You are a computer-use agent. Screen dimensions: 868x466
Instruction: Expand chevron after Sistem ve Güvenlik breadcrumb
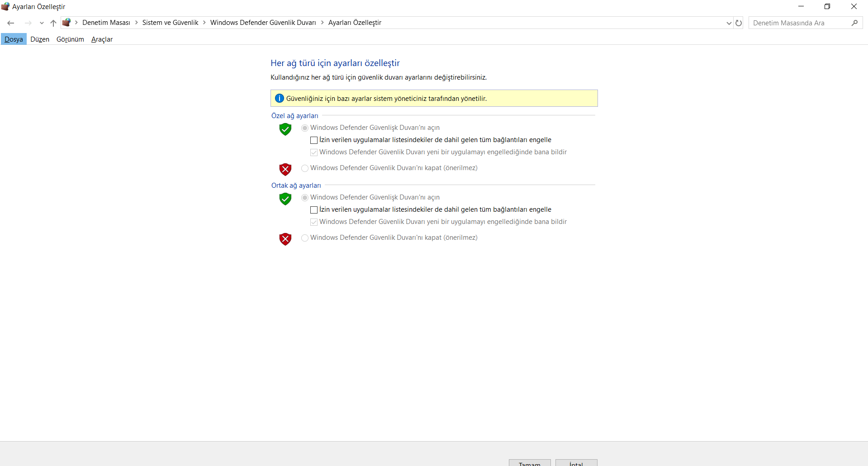click(204, 23)
